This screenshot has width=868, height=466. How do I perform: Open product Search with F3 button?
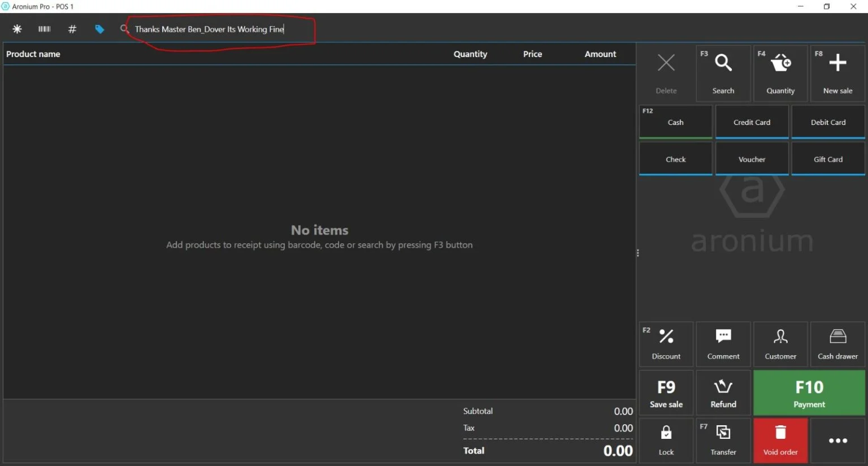(x=723, y=73)
